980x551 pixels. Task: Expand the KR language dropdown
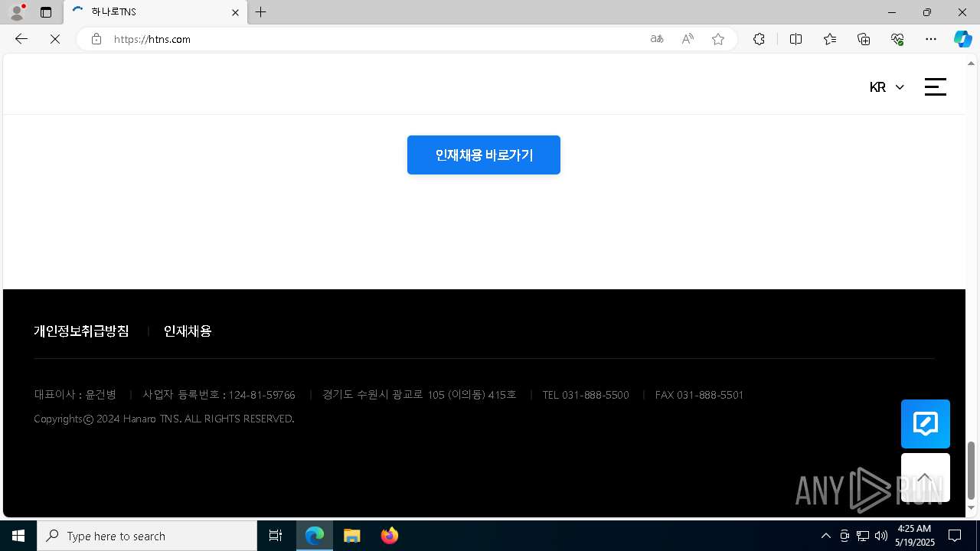(x=887, y=87)
